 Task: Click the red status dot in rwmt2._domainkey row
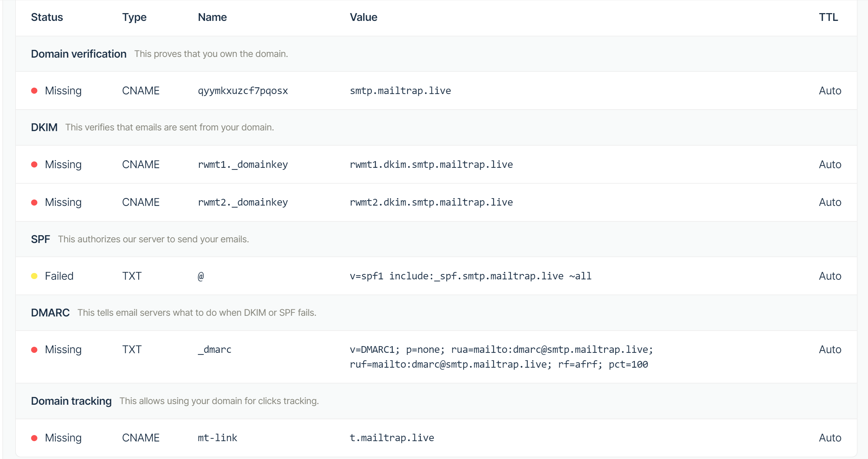click(34, 202)
